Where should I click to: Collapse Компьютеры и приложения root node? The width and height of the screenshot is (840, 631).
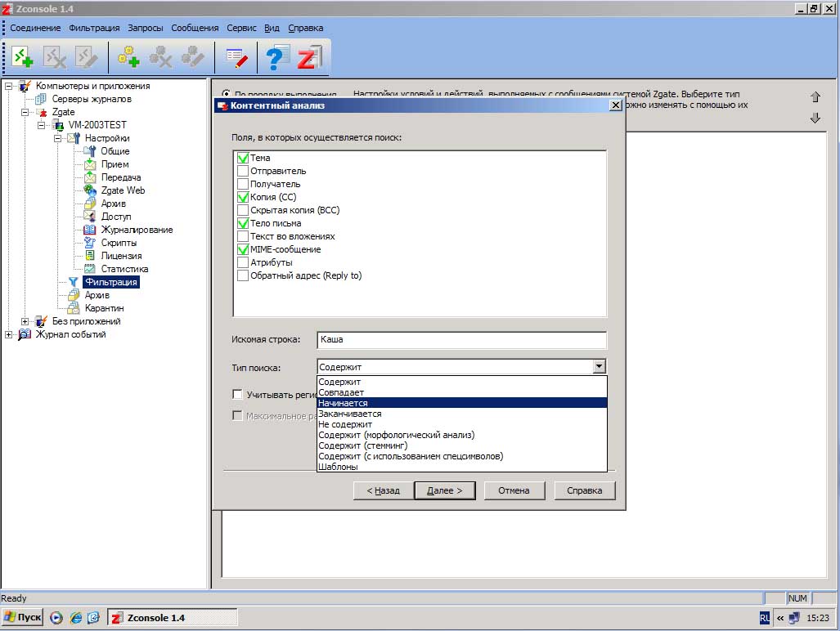(x=8, y=86)
